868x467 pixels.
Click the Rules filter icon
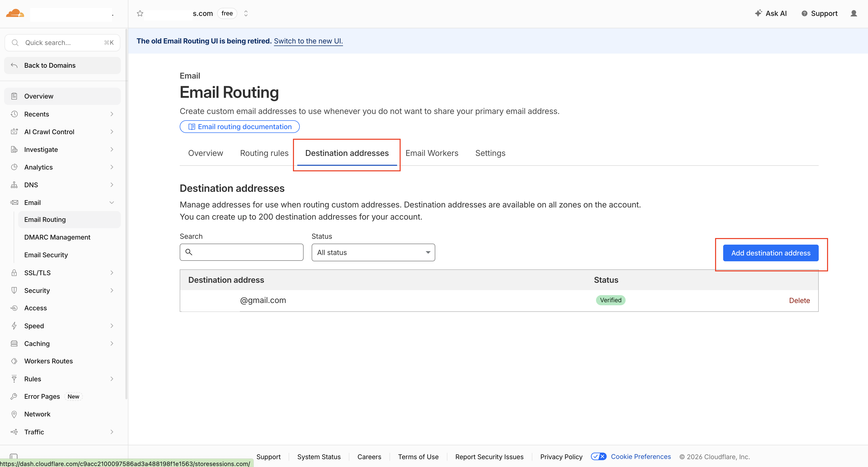pyautogui.click(x=14, y=379)
